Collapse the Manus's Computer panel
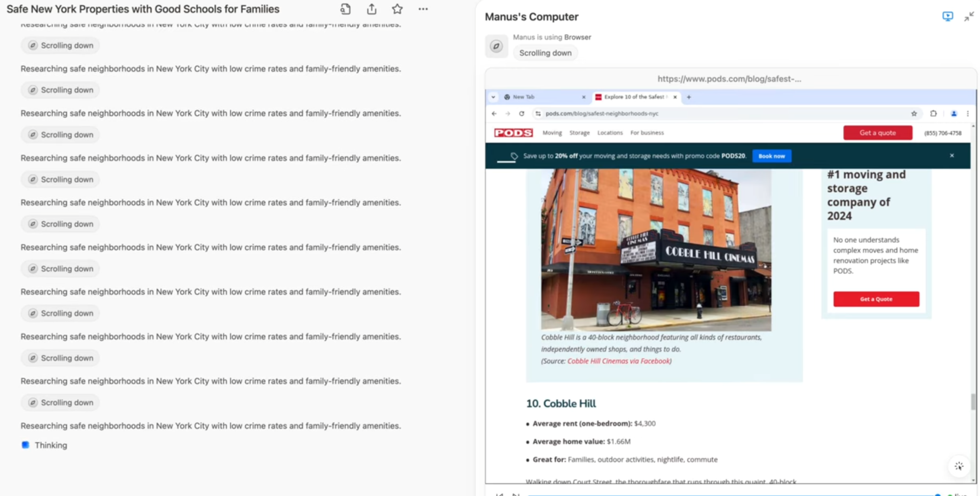This screenshot has width=980, height=496. (969, 16)
